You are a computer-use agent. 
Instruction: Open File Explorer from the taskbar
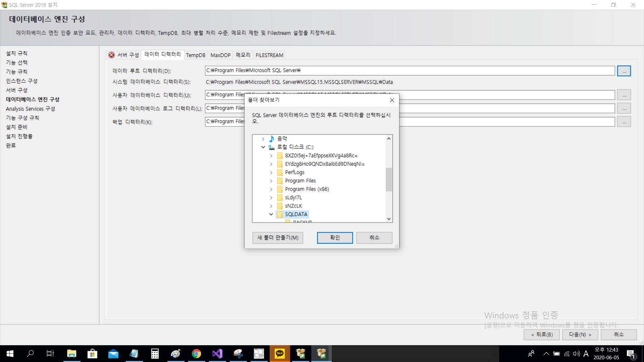71,354
